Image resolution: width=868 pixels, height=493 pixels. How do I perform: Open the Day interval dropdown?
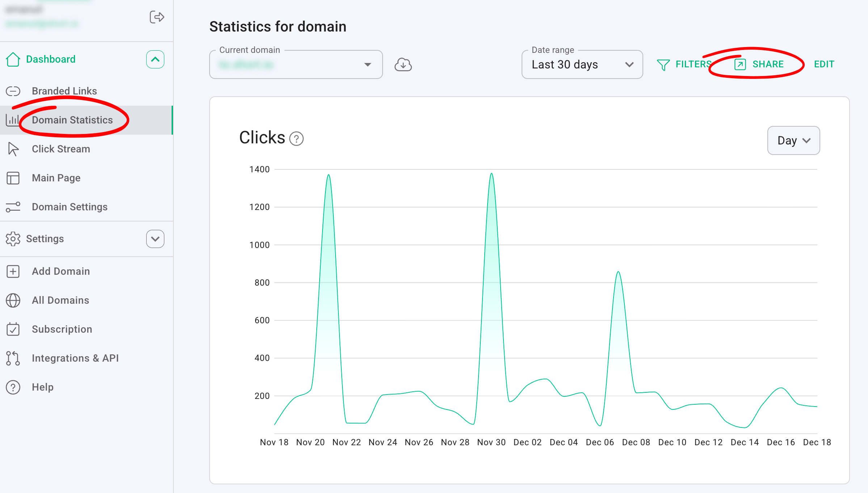pos(793,140)
